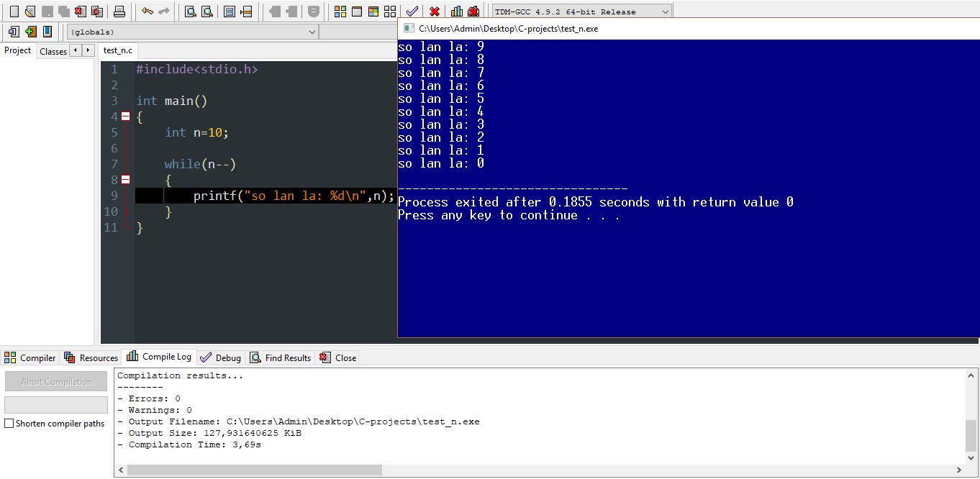Click the Profile bar chart icon

(x=457, y=12)
